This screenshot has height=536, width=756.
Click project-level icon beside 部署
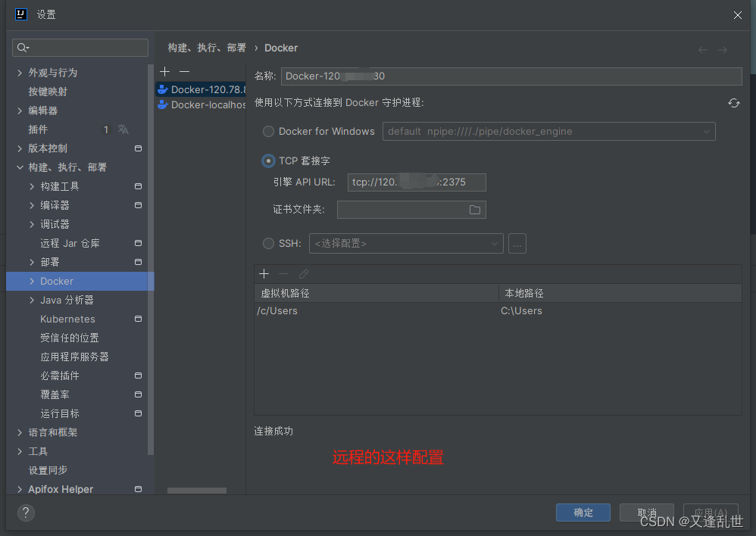pos(138,262)
